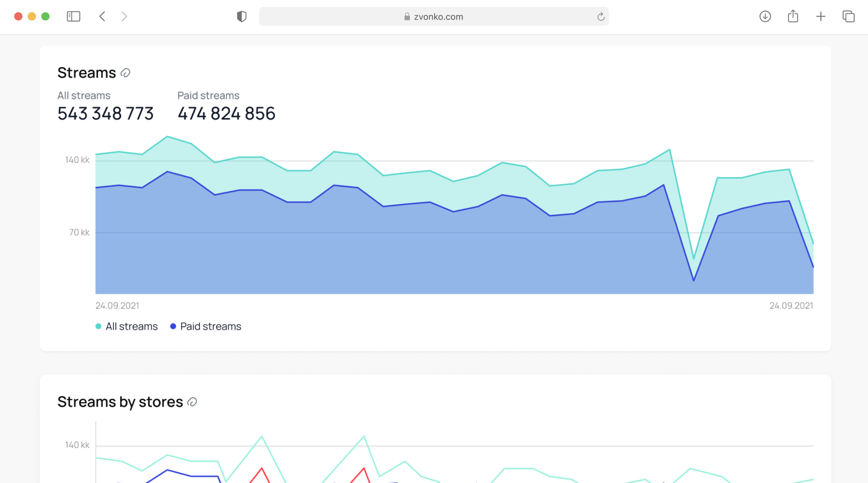Click the Share icon in the toolbar
This screenshot has width=868, height=483.
coord(793,17)
